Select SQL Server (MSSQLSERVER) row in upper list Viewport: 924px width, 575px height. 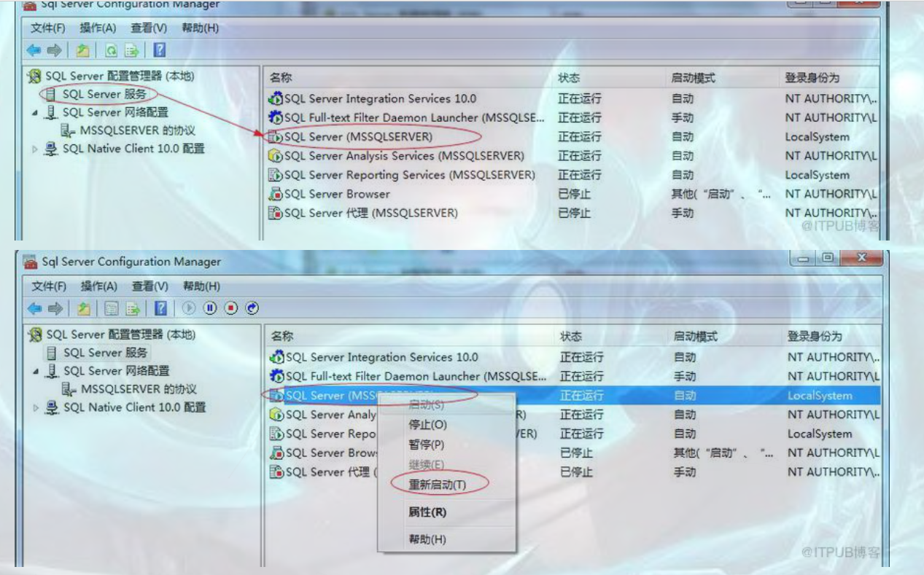[x=572, y=137]
